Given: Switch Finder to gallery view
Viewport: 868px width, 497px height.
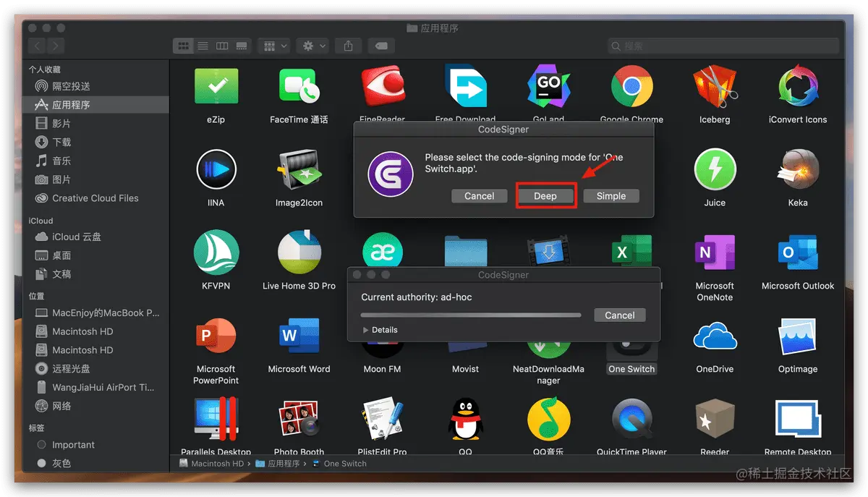Looking at the screenshot, I should tap(242, 46).
